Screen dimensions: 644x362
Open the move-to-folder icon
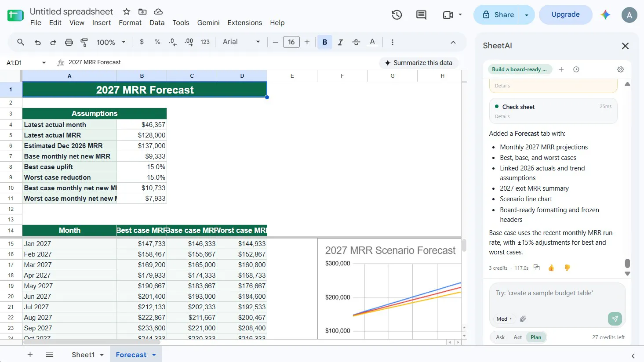pos(142,12)
